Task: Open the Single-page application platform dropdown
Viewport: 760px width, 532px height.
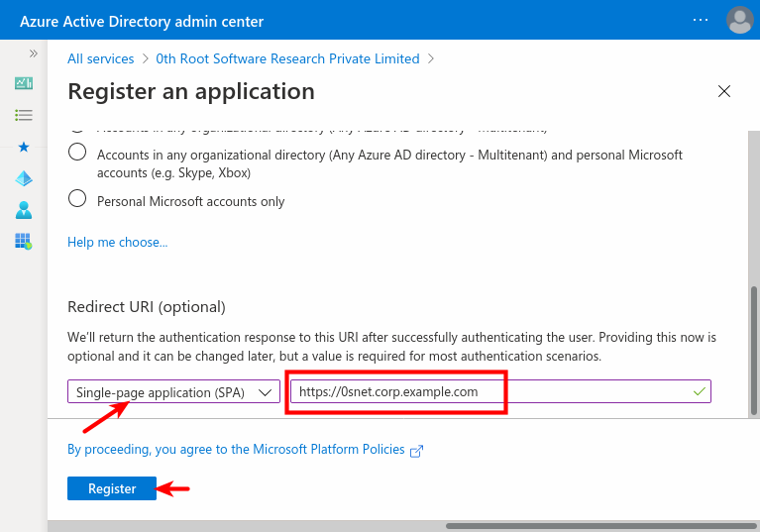Action: 173,391
